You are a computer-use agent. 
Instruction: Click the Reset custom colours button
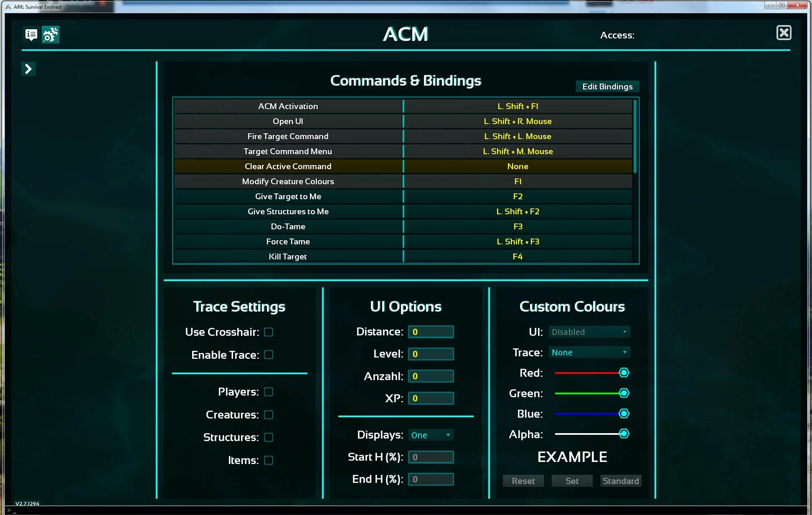[x=523, y=481]
